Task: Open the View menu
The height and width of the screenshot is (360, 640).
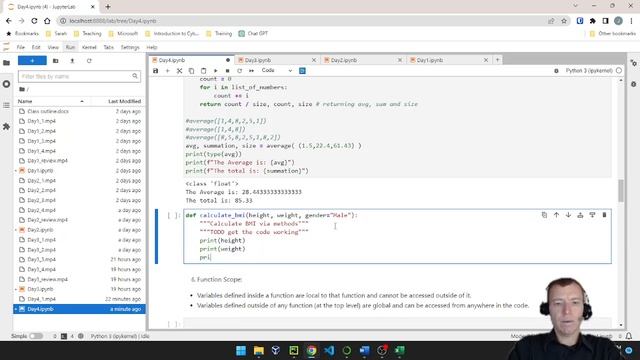Action: [53, 47]
